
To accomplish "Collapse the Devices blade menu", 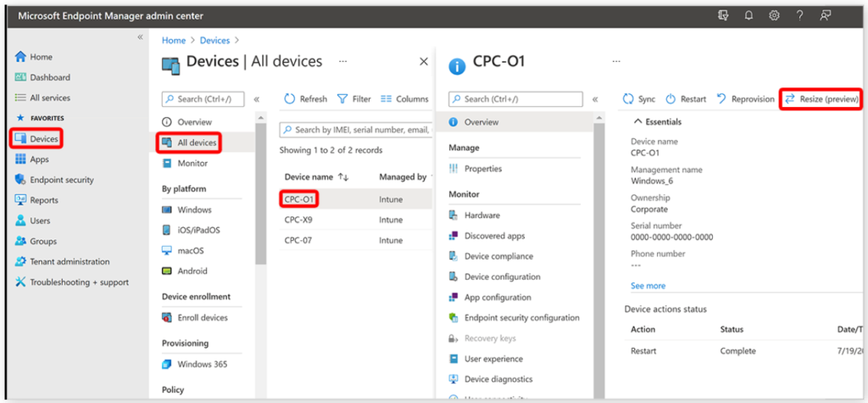I will pos(256,99).
